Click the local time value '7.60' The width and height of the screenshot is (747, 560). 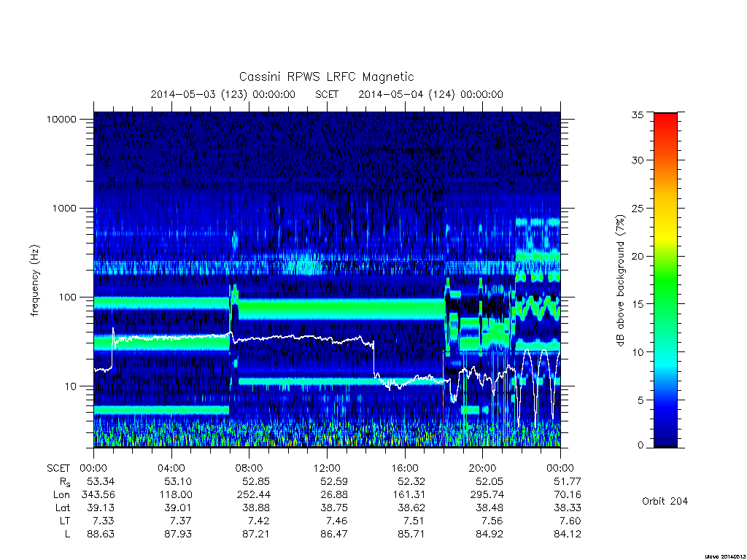570,521
